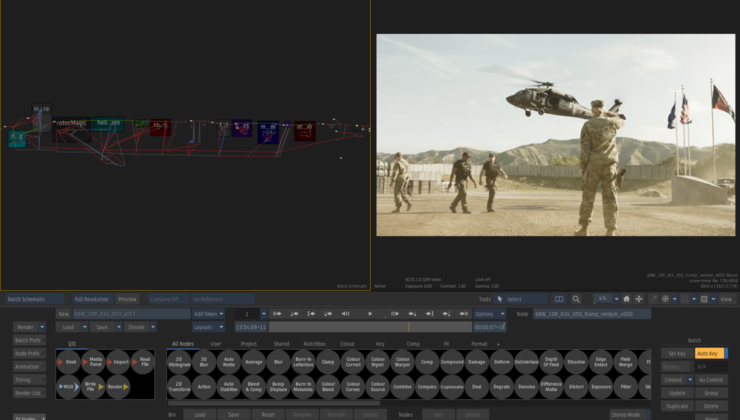Click the home view reset icon
The height and width of the screenshot is (420, 740).
(626, 299)
